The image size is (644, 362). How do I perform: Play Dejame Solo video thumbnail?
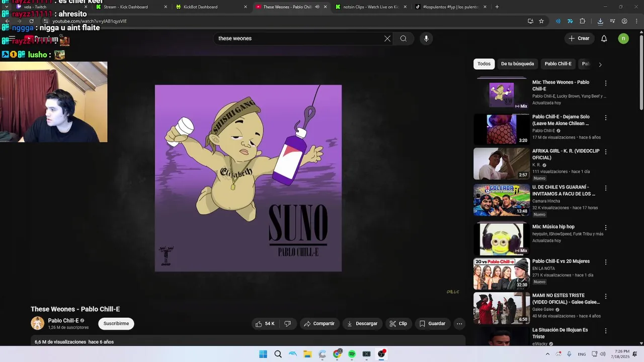(502, 129)
